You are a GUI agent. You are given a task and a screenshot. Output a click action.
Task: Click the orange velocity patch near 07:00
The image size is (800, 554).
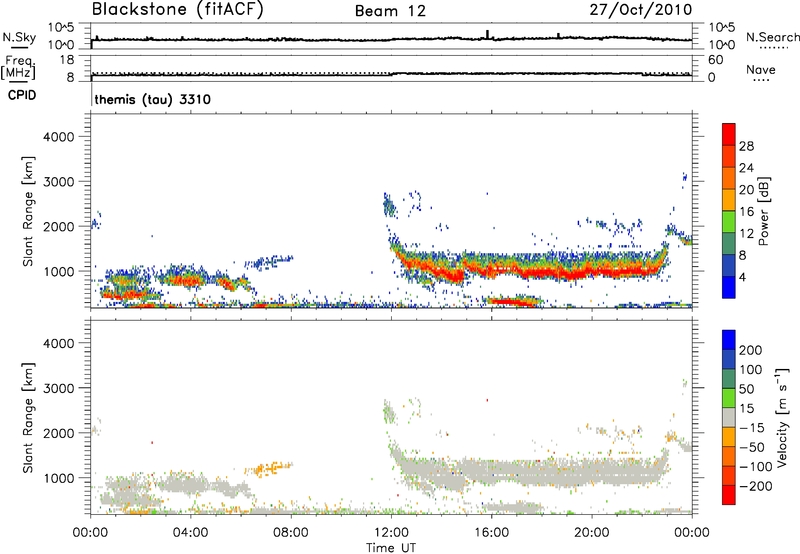[x=268, y=468]
